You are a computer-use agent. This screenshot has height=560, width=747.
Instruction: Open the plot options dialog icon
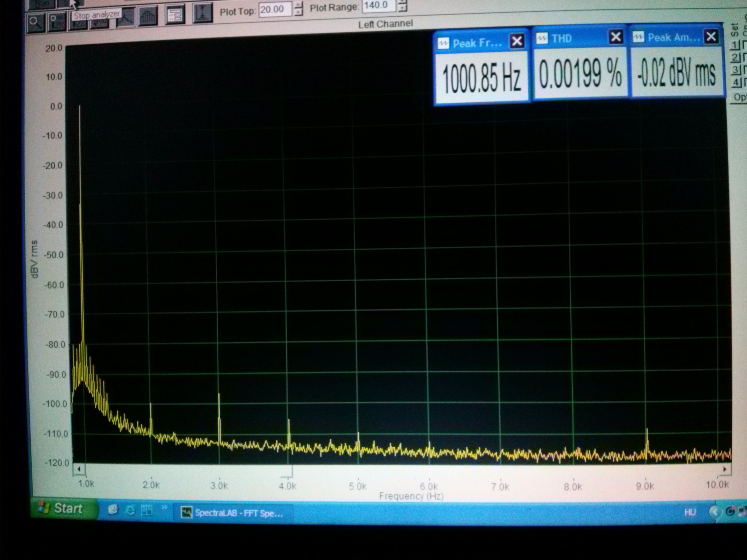point(175,15)
